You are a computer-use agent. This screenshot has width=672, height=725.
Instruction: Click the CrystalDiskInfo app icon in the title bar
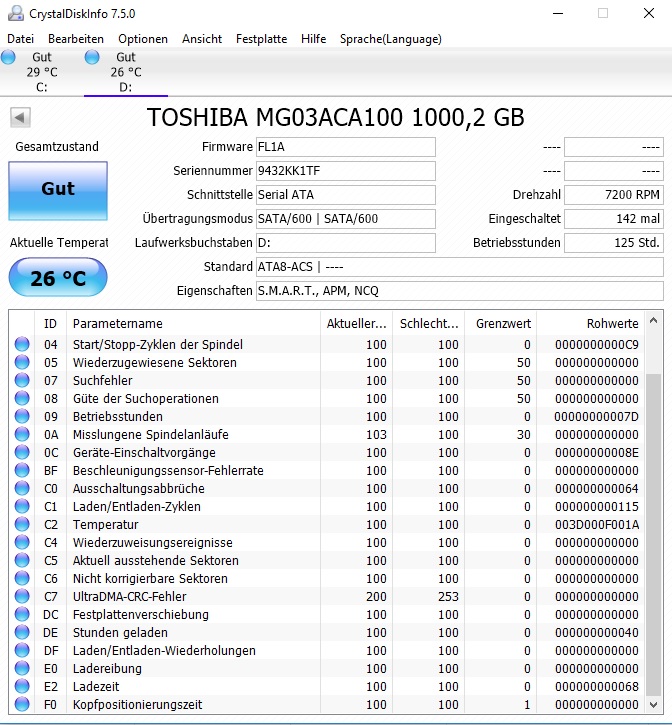(x=16, y=13)
